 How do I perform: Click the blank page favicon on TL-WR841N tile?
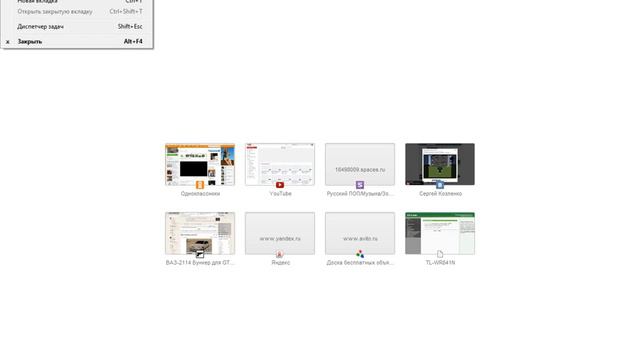[x=440, y=254]
